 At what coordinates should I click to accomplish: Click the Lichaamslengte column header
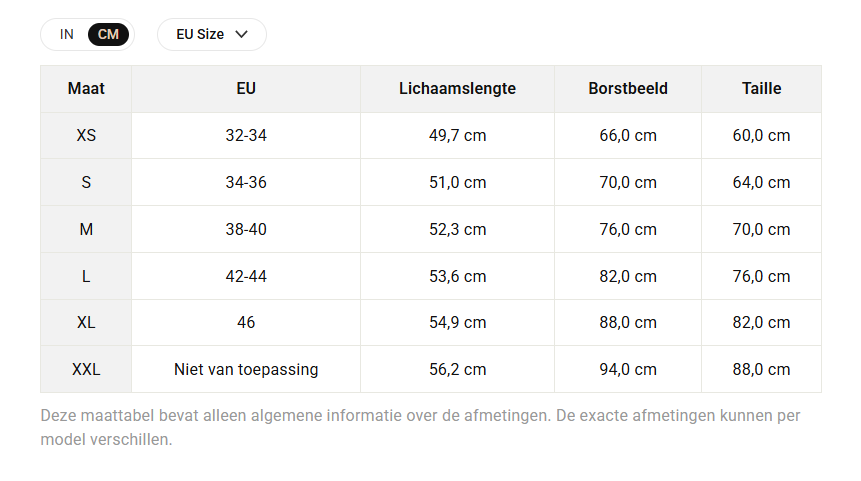(x=457, y=89)
